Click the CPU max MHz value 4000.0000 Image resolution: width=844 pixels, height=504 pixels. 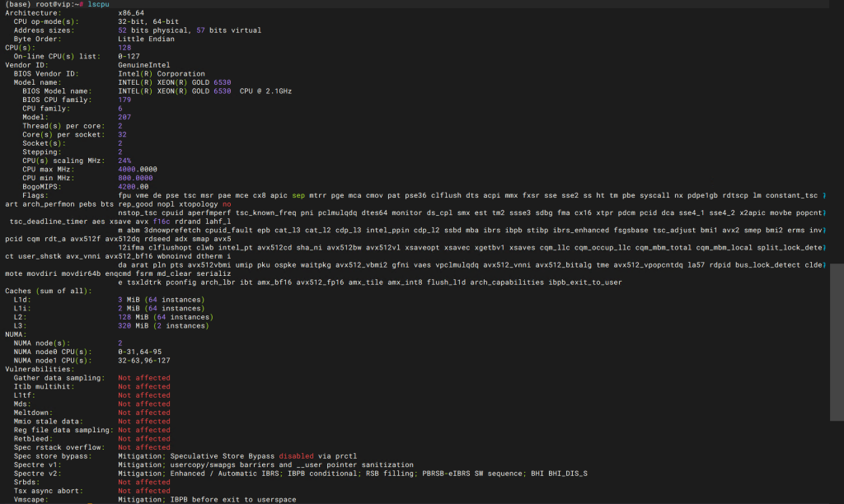(138, 168)
